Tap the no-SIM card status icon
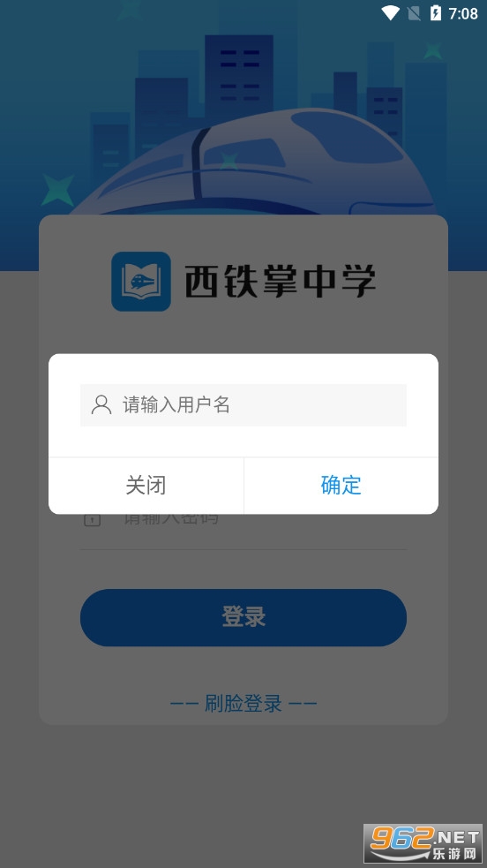The width and height of the screenshot is (487, 868). (x=414, y=13)
